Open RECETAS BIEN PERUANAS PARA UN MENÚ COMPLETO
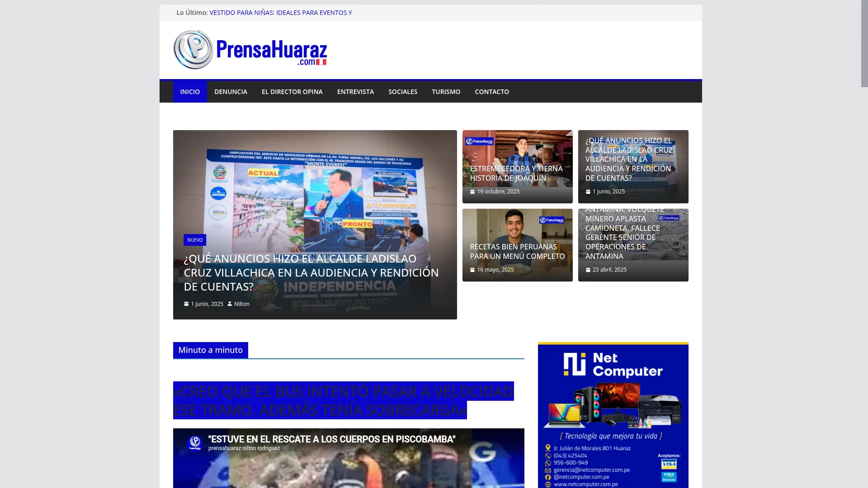Screen dimensions: 868x488 tap(517, 251)
